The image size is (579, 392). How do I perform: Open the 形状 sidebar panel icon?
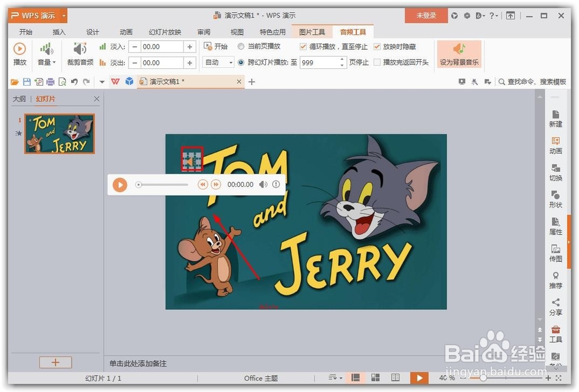555,199
